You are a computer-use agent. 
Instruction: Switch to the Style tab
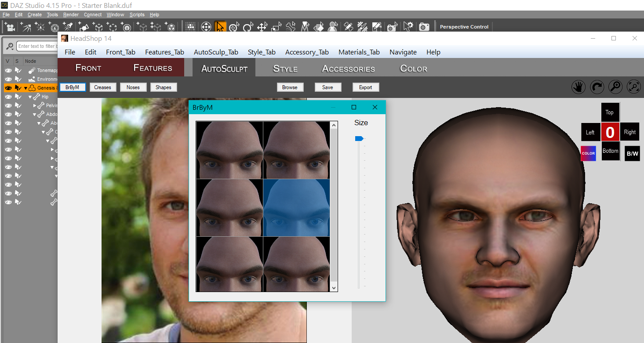285,69
